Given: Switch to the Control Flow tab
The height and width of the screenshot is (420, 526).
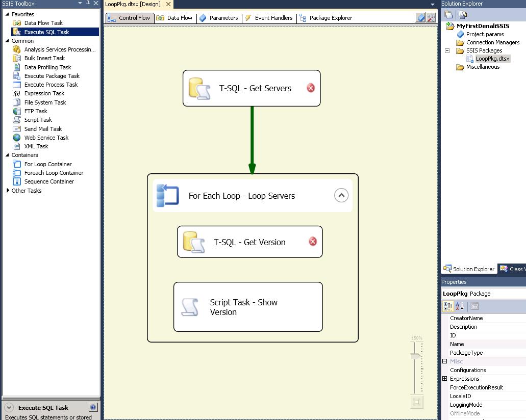Looking at the screenshot, I should tap(130, 18).
